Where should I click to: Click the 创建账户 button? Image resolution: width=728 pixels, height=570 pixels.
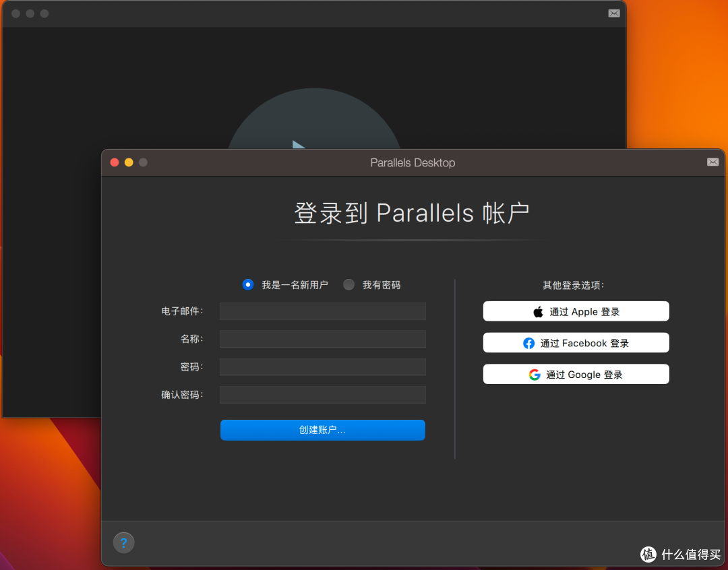(x=323, y=430)
